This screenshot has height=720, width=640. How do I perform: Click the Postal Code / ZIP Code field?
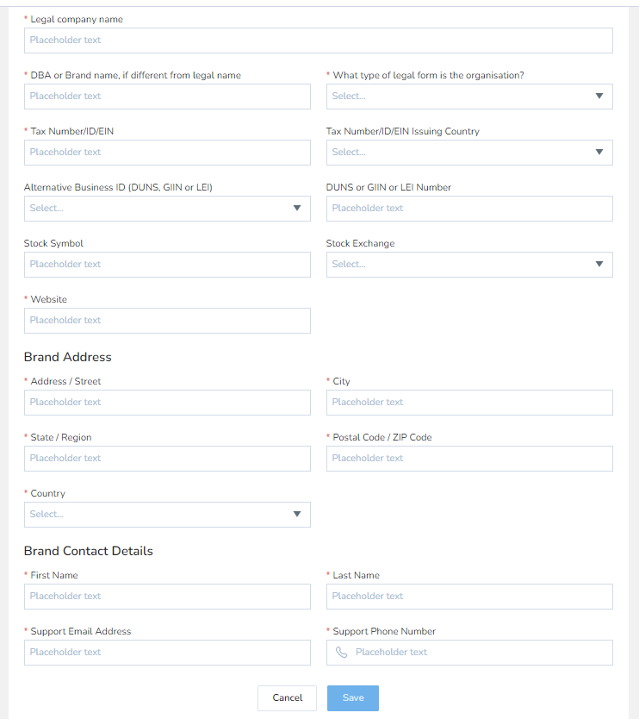(x=468, y=458)
